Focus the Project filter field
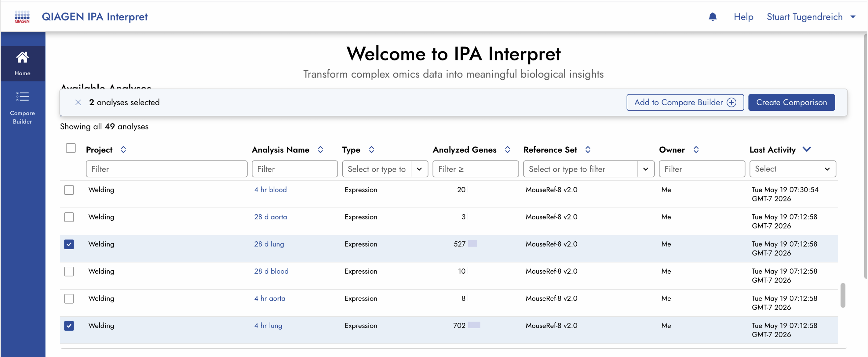This screenshot has width=868, height=357. pos(166,169)
